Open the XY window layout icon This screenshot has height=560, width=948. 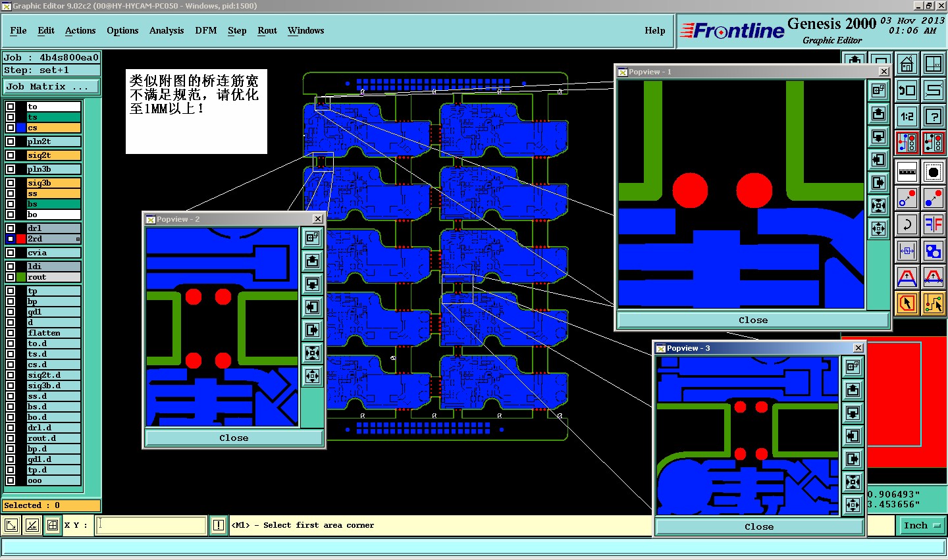(933, 64)
